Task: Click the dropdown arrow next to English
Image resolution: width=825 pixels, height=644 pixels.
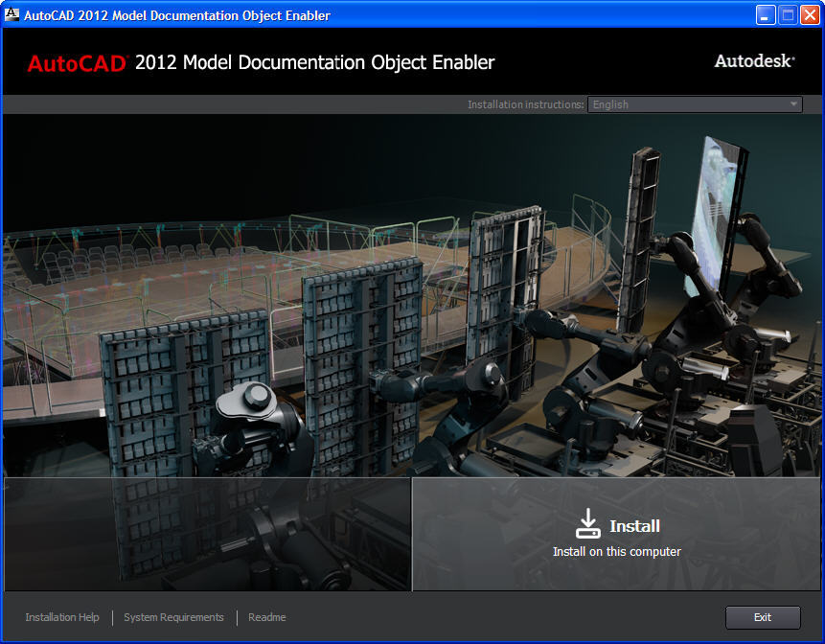Action: [793, 104]
